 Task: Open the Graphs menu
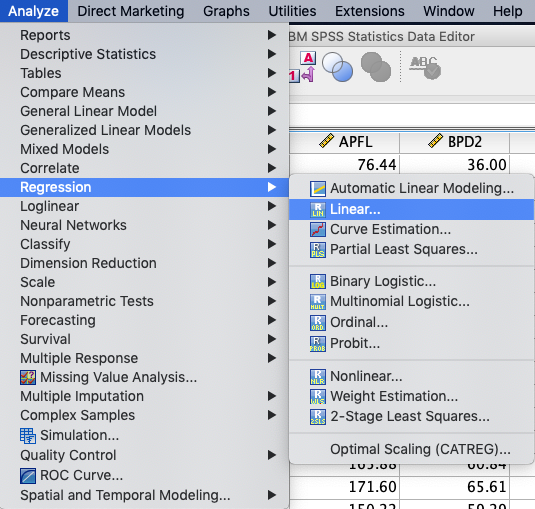coord(226,11)
